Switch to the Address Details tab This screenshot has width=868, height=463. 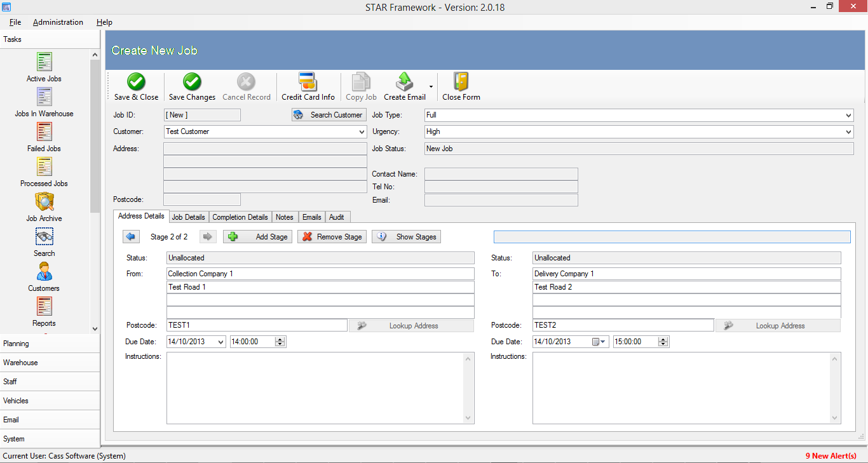pyautogui.click(x=141, y=216)
